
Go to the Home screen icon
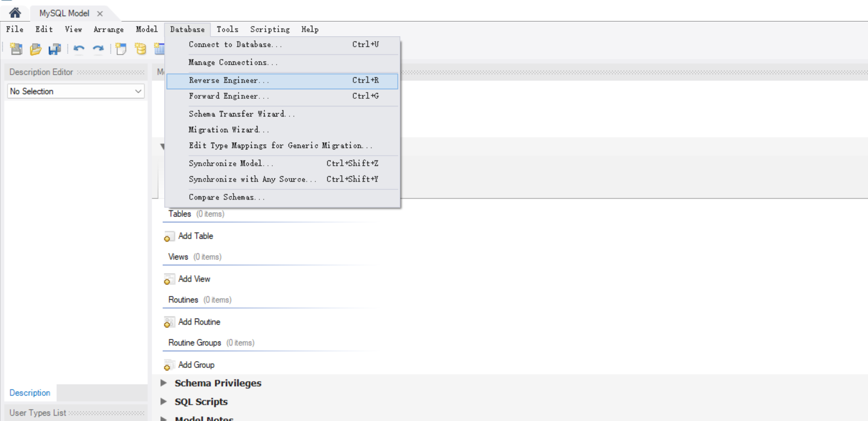(x=15, y=13)
